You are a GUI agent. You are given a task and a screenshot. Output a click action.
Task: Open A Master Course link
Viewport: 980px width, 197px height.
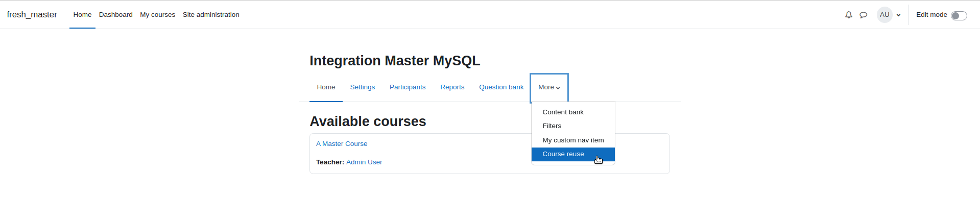coord(342,144)
